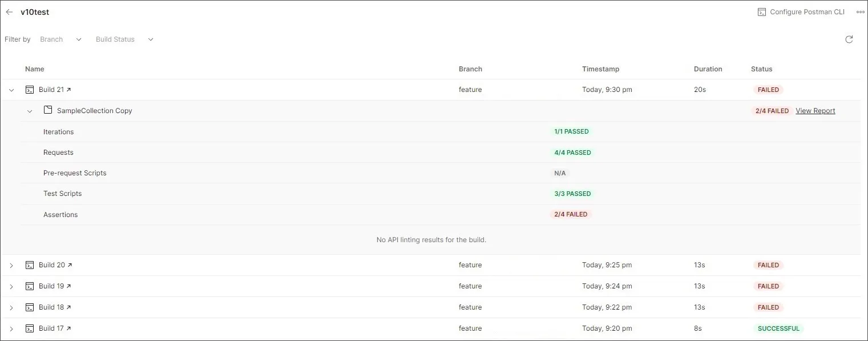This screenshot has width=868, height=341.
Task: Click the 4/4 PASSED Requests badge
Action: pos(572,153)
